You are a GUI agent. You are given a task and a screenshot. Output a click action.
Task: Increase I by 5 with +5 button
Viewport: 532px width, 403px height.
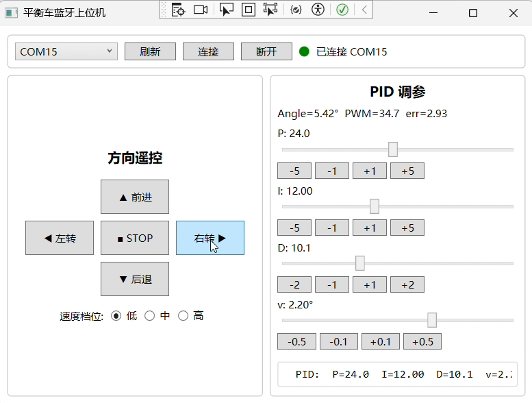[x=407, y=228]
